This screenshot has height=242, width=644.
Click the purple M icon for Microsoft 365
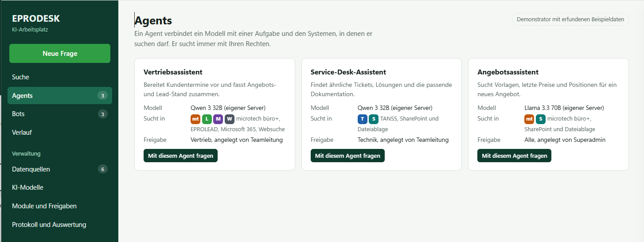click(x=218, y=119)
